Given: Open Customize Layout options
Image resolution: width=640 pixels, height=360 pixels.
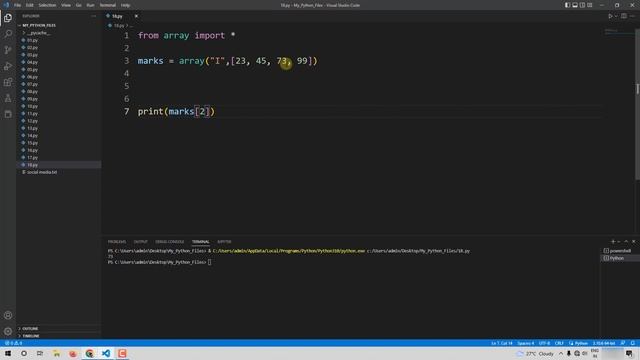Looking at the screenshot, I should pos(590,5).
